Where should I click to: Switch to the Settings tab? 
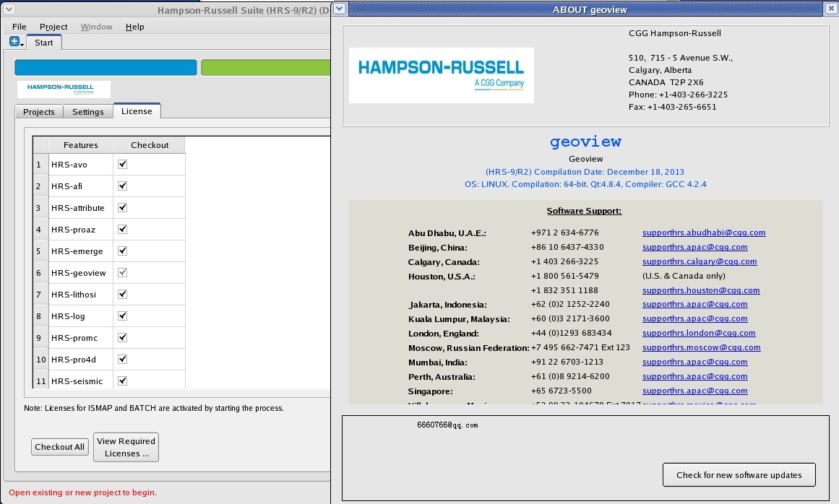tap(87, 112)
